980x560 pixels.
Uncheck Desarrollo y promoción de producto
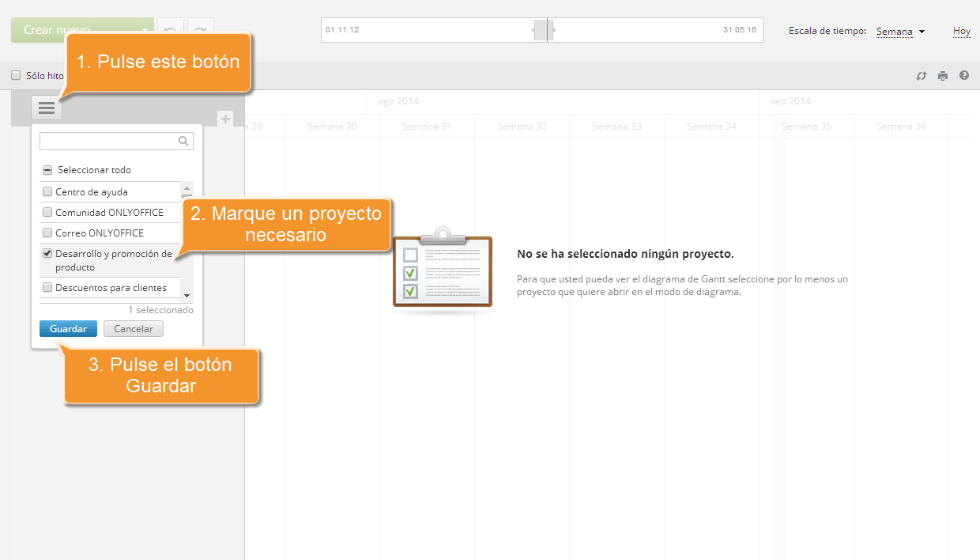click(x=47, y=254)
